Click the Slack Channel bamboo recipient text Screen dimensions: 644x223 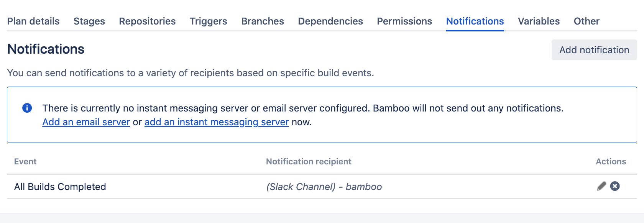(x=324, y=187)
